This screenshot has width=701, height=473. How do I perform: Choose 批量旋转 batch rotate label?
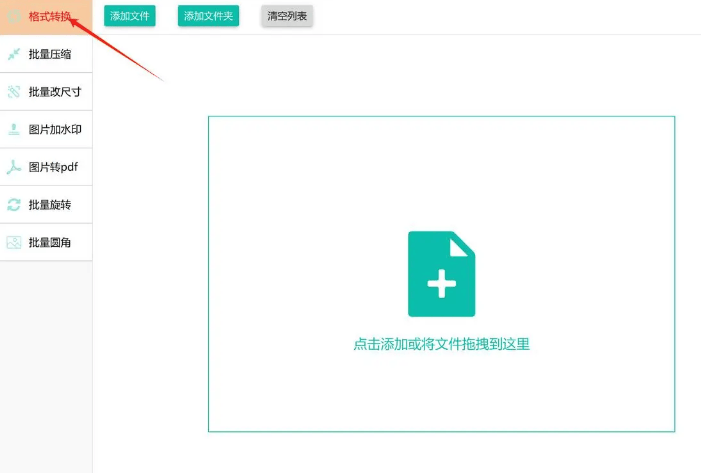click(50, 205)
